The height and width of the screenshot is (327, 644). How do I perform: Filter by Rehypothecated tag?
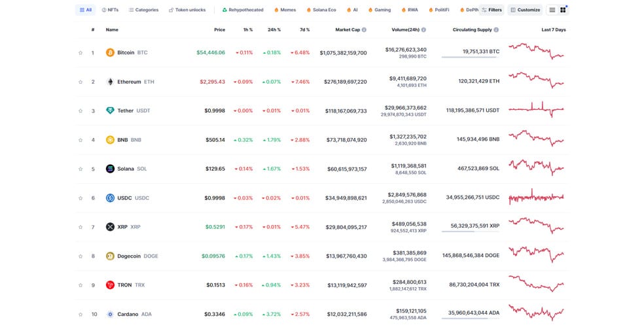tap(243, 10)
